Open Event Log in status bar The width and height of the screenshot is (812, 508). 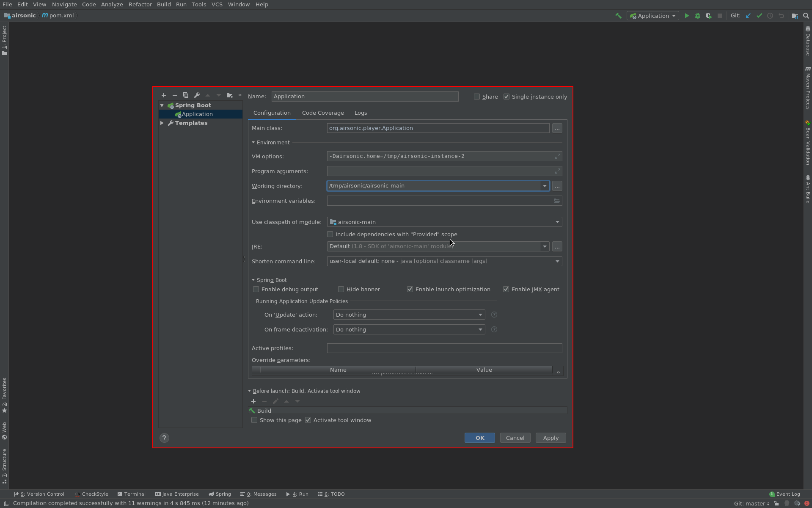pyautogui.click(x=784, y=494)
